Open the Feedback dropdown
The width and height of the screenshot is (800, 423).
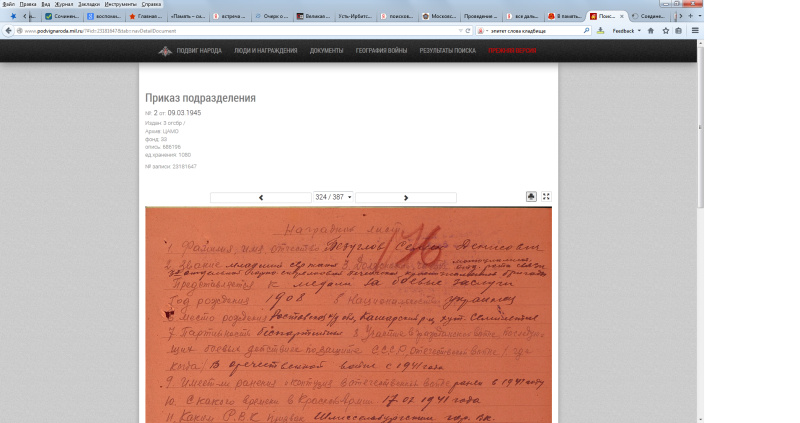pos(627,31)
